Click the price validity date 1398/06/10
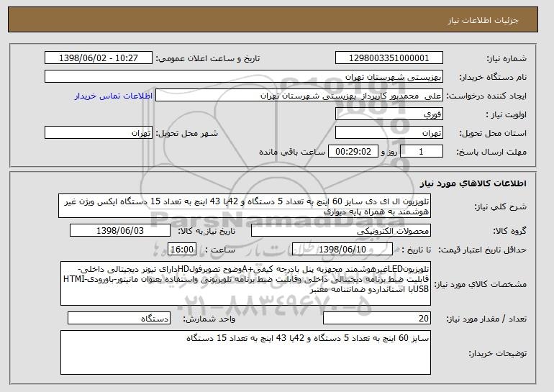This screenshot has width=554, height=392. (342, 250)
